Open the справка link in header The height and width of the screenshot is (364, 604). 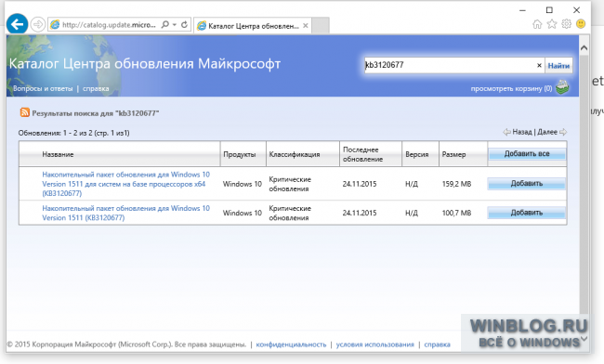[x=96, y=88]
